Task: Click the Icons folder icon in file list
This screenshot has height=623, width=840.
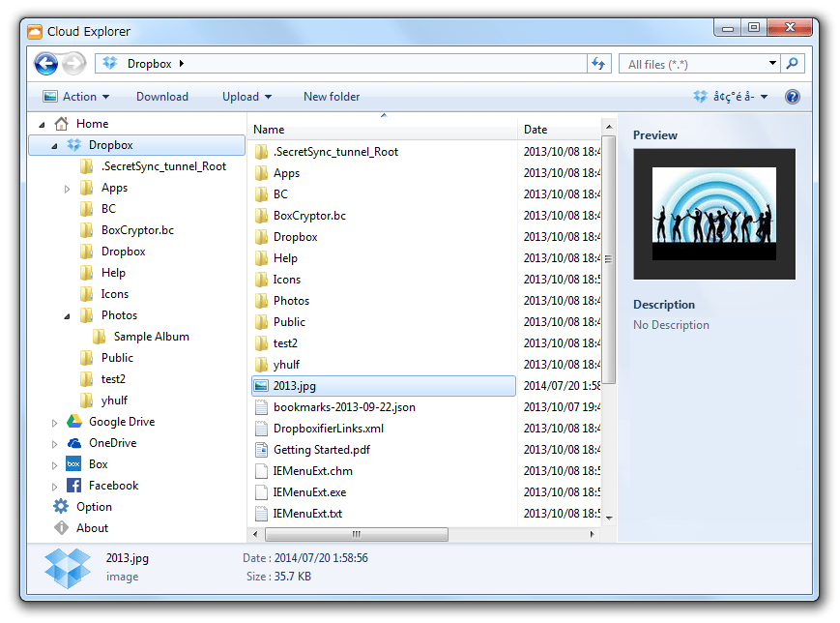Action: (261, 280)
